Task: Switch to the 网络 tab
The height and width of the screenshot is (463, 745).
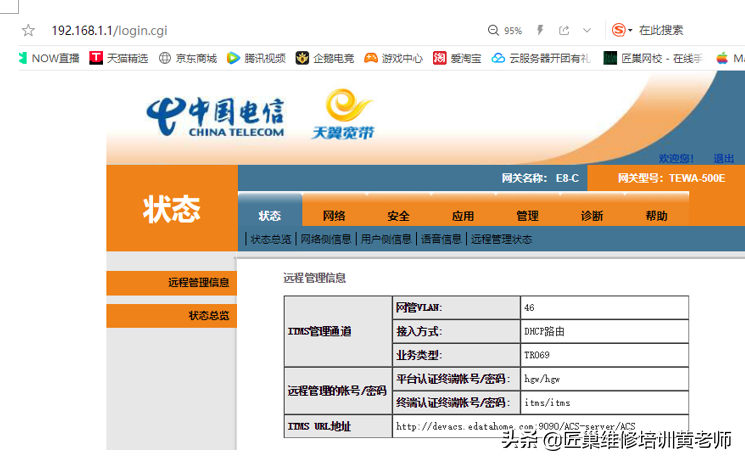Action: [334, 216]
